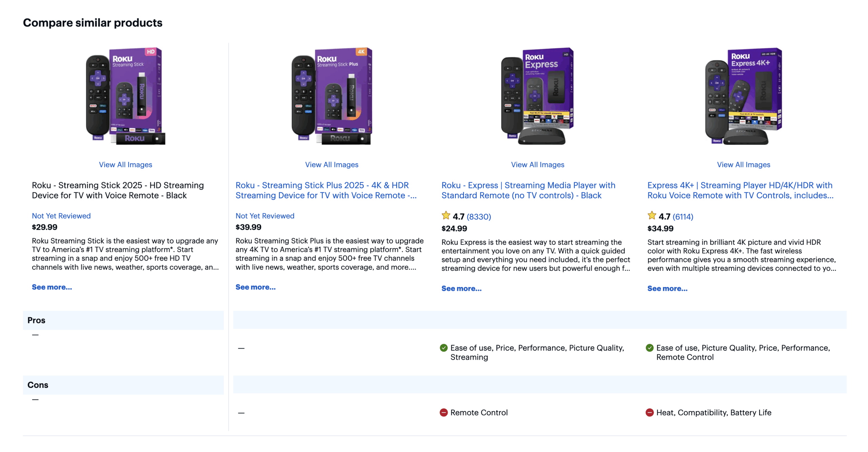Click the star rating icon for Express 4K+
Viewport: 868px width, 452px height.
tap(651, 215)
